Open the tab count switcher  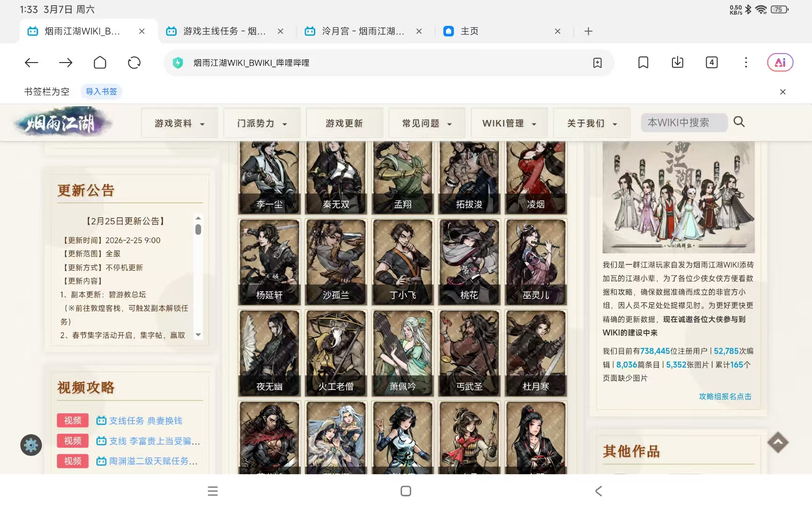point(712,63)
